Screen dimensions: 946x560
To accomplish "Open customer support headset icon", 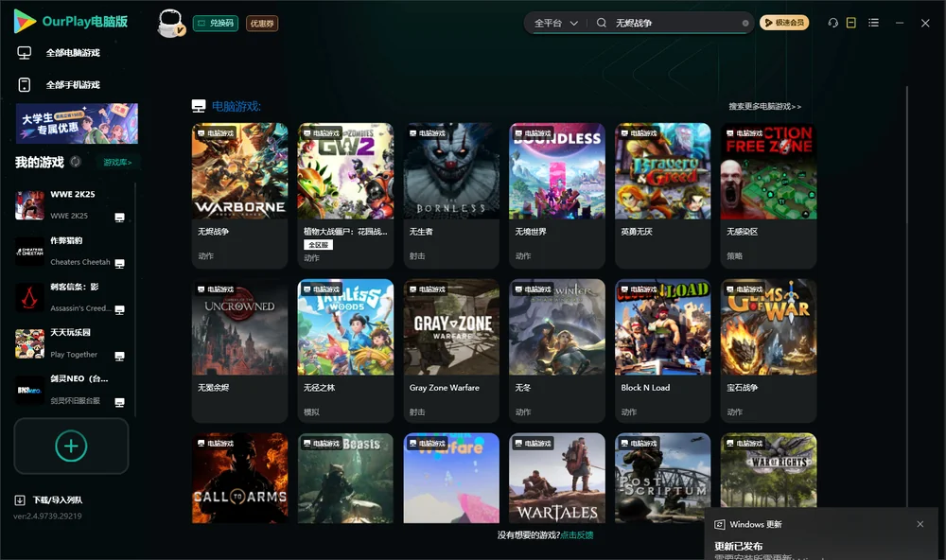I will [x=833, y=23].
